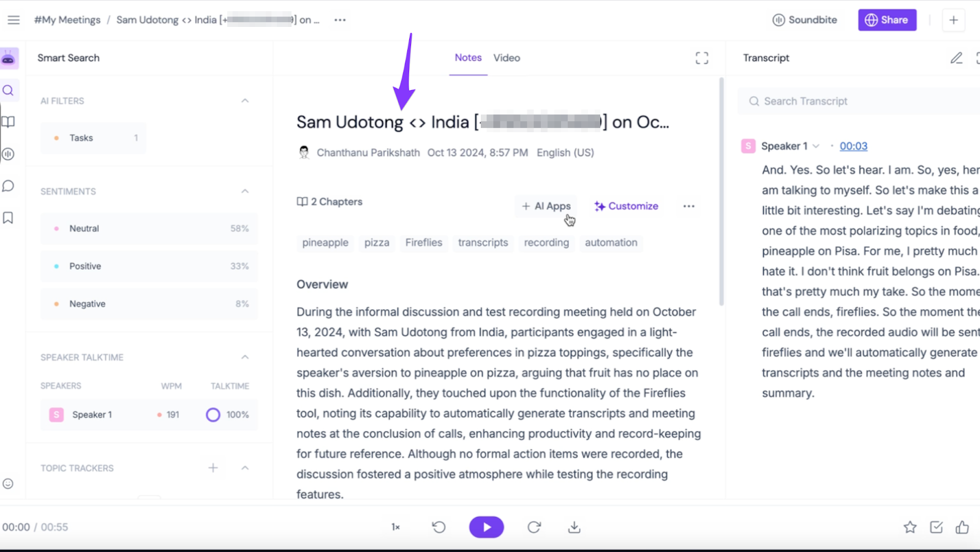Expand notes to fullscreen
The image size is (980, 552).
[702, 58]
